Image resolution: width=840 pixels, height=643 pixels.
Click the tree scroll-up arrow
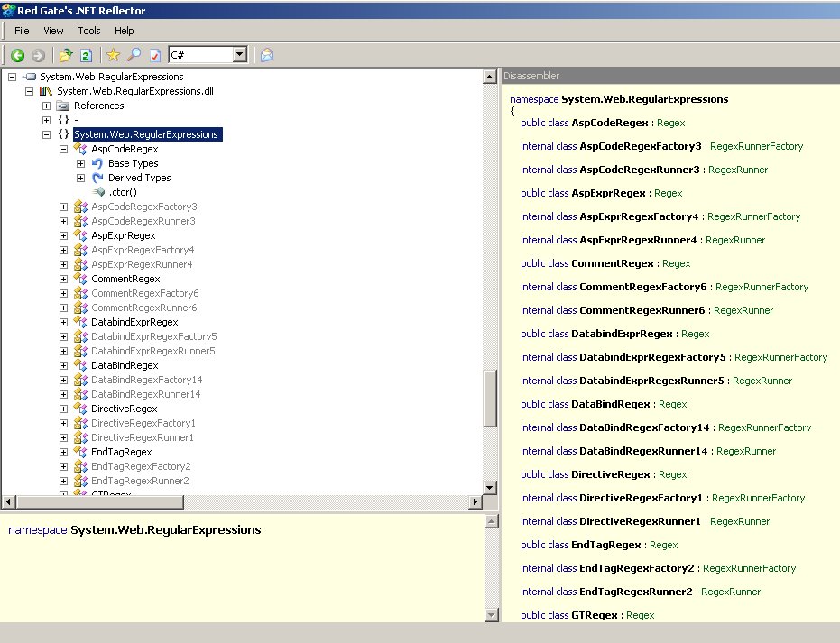pos(490,77)
